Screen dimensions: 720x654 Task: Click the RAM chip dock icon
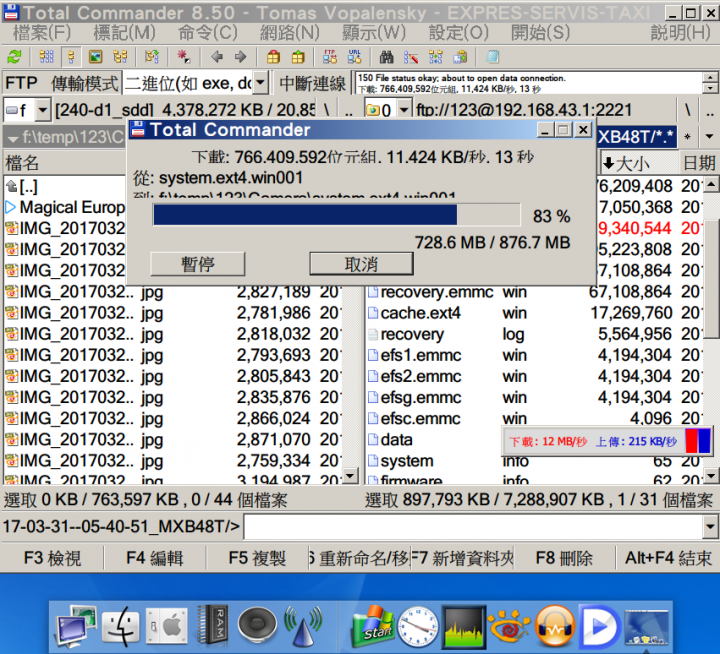(x=211, y=626)
